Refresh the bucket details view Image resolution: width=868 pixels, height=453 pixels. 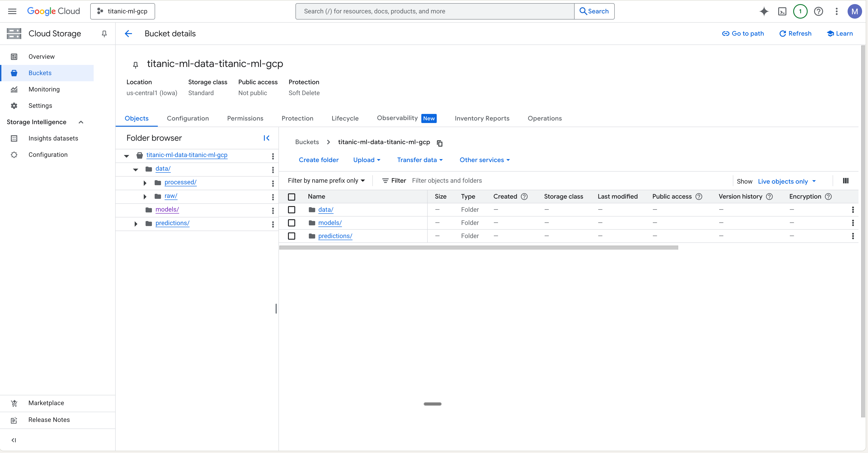click(795, 33)
